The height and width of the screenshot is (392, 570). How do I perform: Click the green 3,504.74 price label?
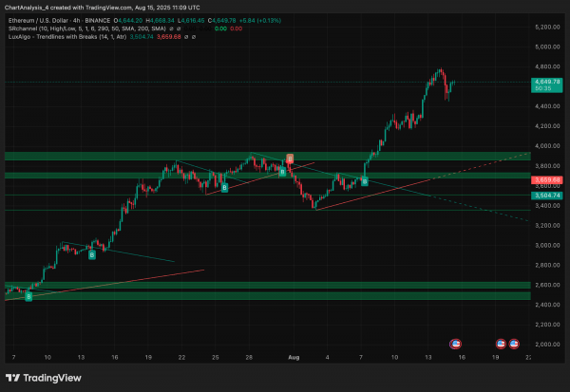click(547, 196)
